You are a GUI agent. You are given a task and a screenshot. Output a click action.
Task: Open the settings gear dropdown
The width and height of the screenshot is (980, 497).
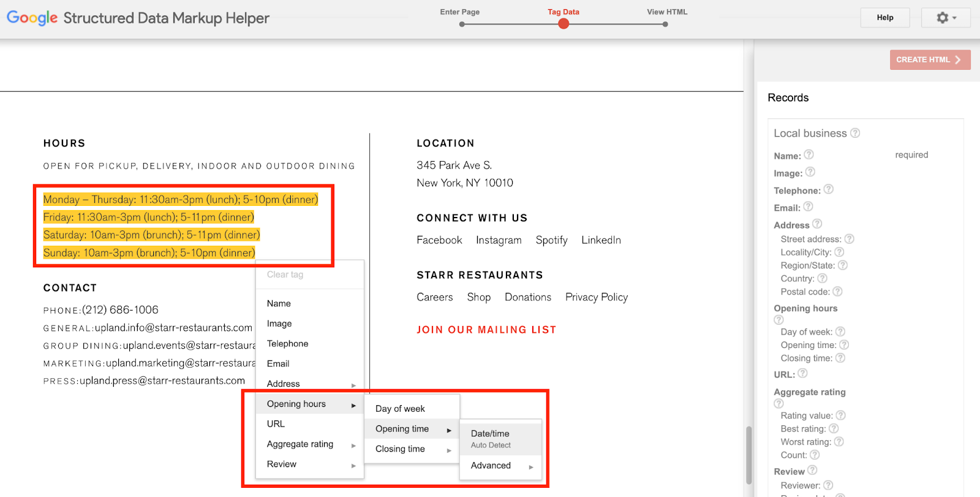[x=946, y=18]
